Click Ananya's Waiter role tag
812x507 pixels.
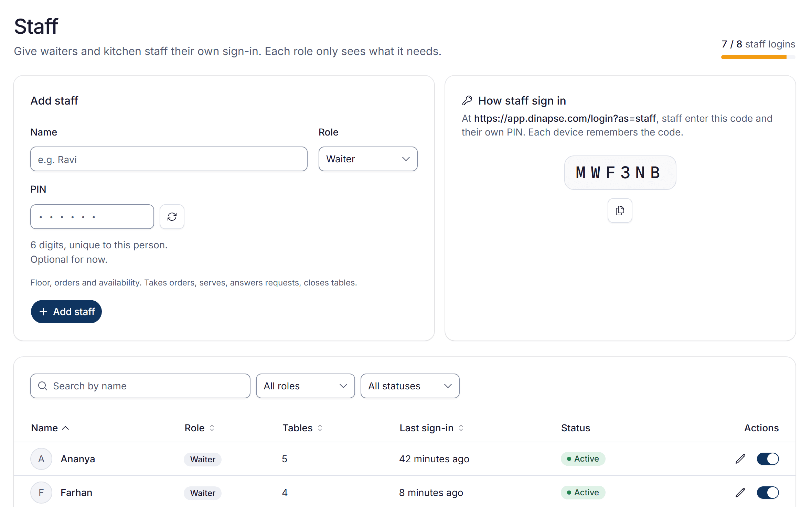point(203,459)
